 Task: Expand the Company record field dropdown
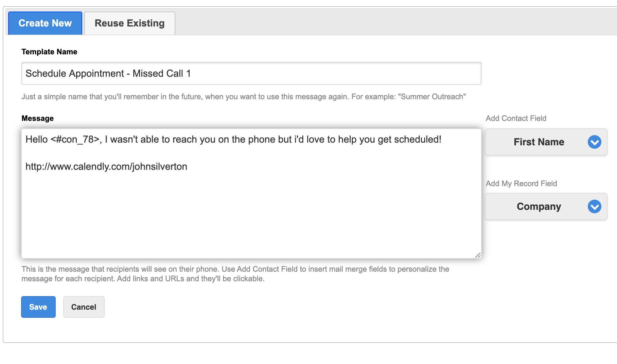(x=539, y=206)
